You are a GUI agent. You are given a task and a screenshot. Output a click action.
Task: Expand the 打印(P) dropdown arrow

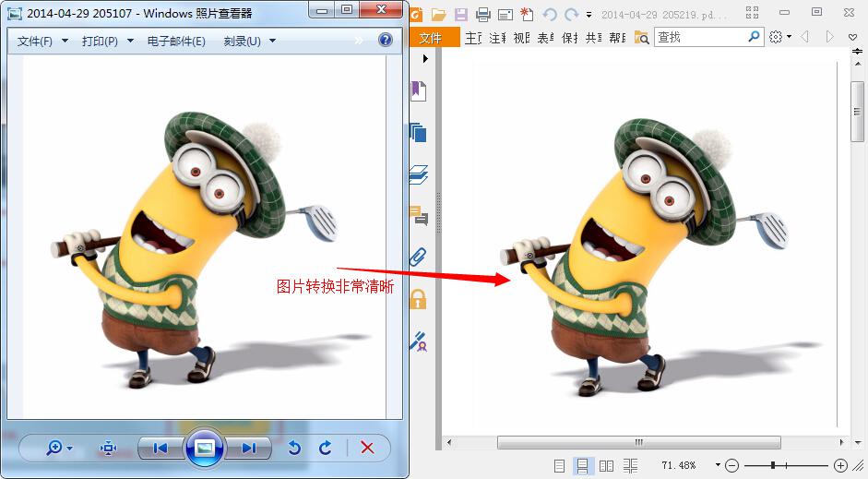[130, 41]
